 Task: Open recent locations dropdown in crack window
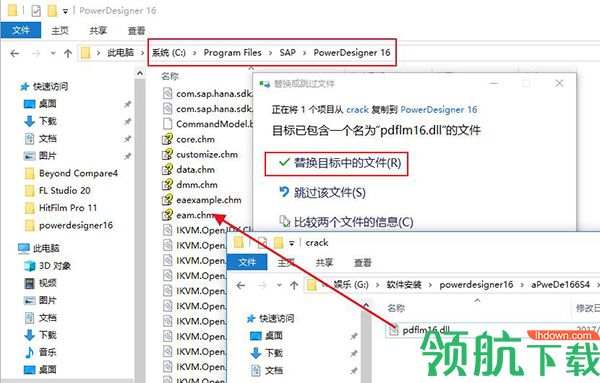tap(279, 285)
